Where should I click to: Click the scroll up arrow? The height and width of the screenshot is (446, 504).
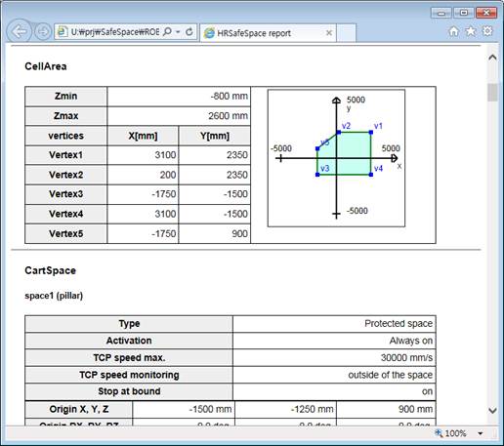tap(492, 58)
